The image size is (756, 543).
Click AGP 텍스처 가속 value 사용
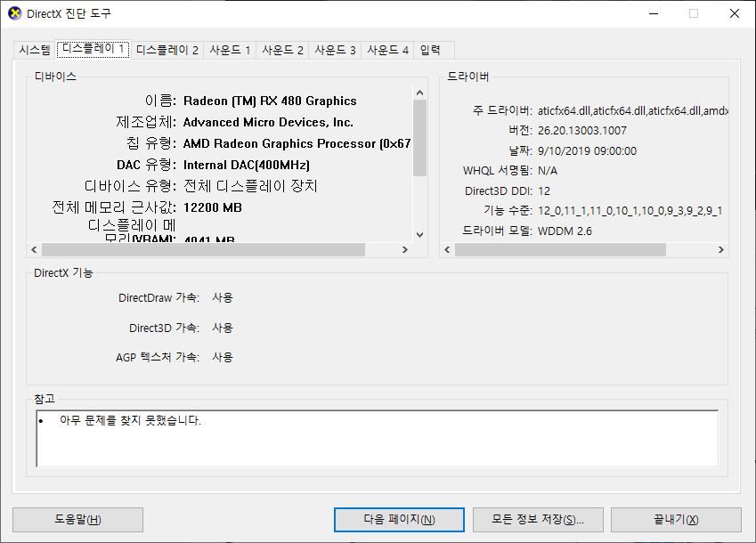[x=223, y=357]
